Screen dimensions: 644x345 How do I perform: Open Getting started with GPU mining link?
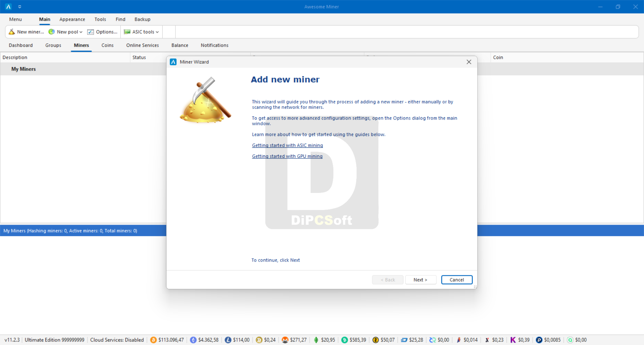tap(287, 156)
